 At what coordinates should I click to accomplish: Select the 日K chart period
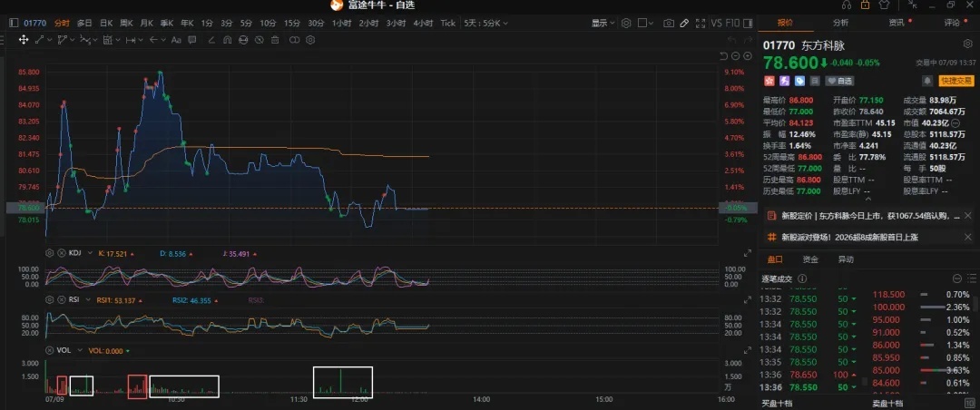coord(106,23)
